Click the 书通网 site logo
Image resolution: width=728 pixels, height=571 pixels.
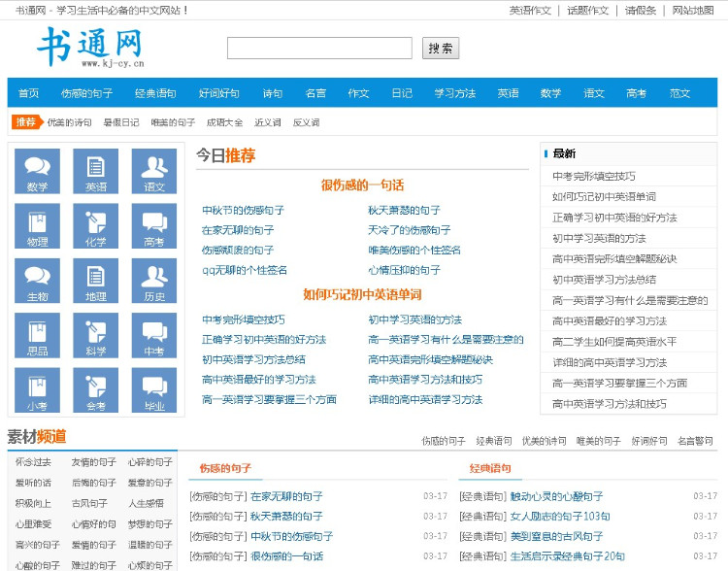coord(90,47)
